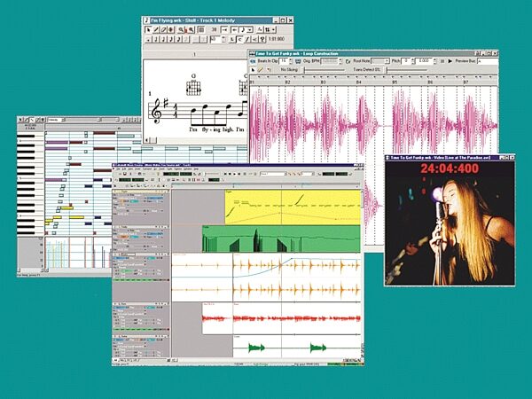The width and height of the screenshot is (532, 399).
Task: Click beat marker B4 in loop ruler
Action: pyautogui.click(x=358, y=82)
